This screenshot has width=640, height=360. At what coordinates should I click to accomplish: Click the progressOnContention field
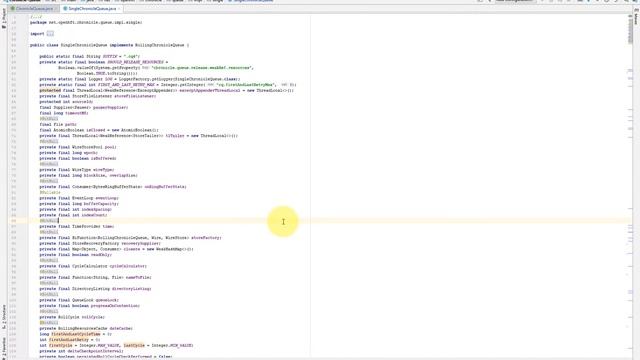(115, 306)
